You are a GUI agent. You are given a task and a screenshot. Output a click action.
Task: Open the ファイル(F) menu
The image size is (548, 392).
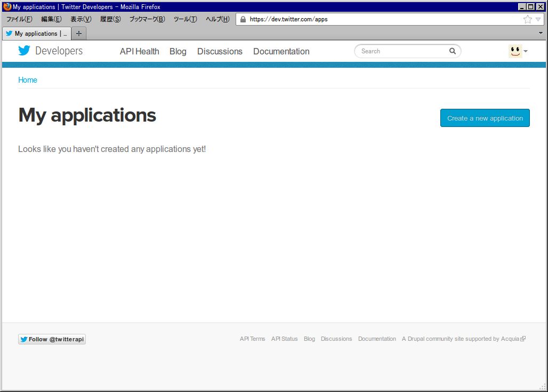coord(19,19)
